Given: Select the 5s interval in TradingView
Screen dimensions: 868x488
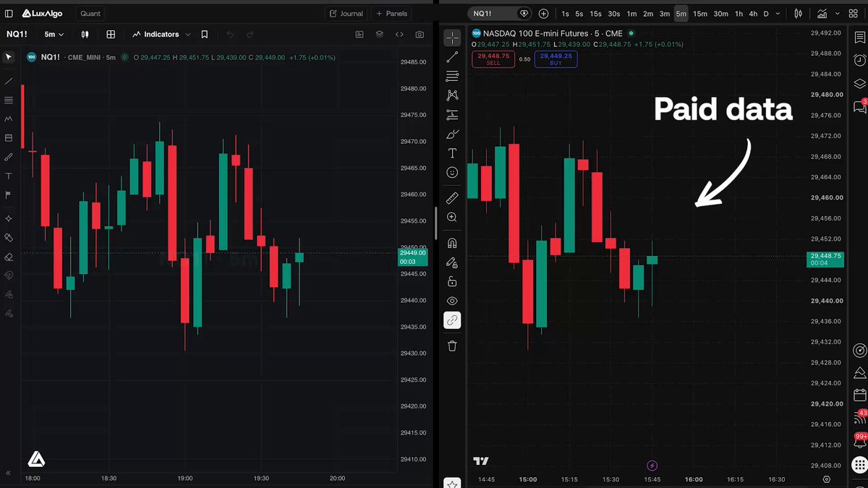Looking at the screenshot, I should [579, 14].
